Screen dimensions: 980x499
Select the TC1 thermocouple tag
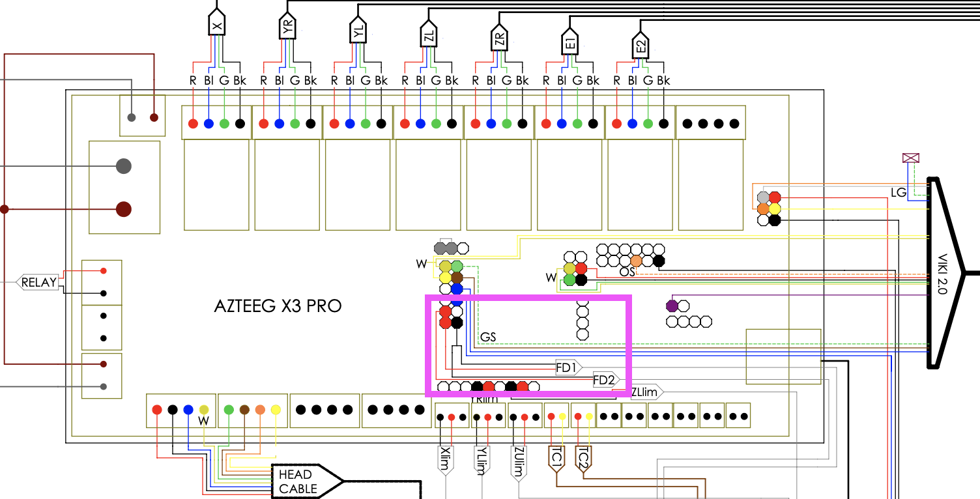pyautogui.click(x=557, y=458)
